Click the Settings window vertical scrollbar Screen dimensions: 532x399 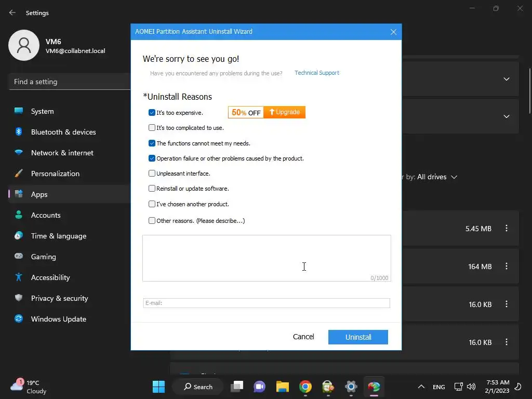click(529, 91)
